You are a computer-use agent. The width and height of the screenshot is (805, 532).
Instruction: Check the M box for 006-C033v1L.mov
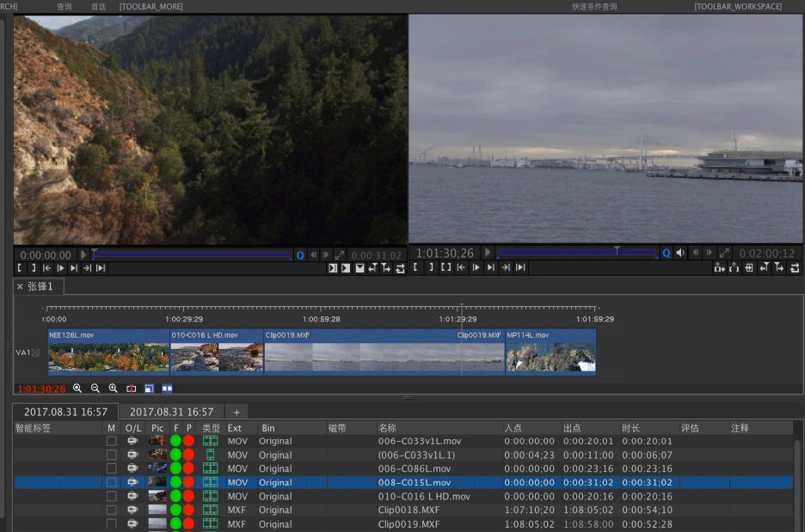111,441
